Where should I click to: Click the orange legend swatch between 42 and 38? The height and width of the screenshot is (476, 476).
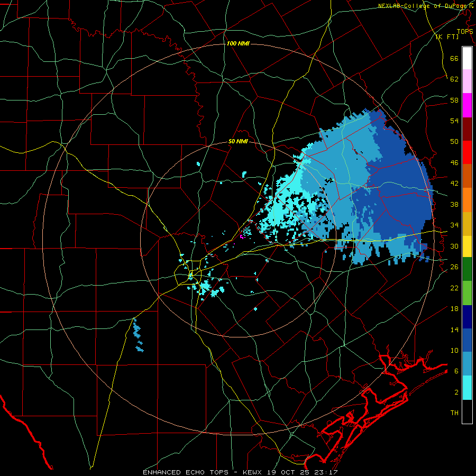[x=467, y=200]
